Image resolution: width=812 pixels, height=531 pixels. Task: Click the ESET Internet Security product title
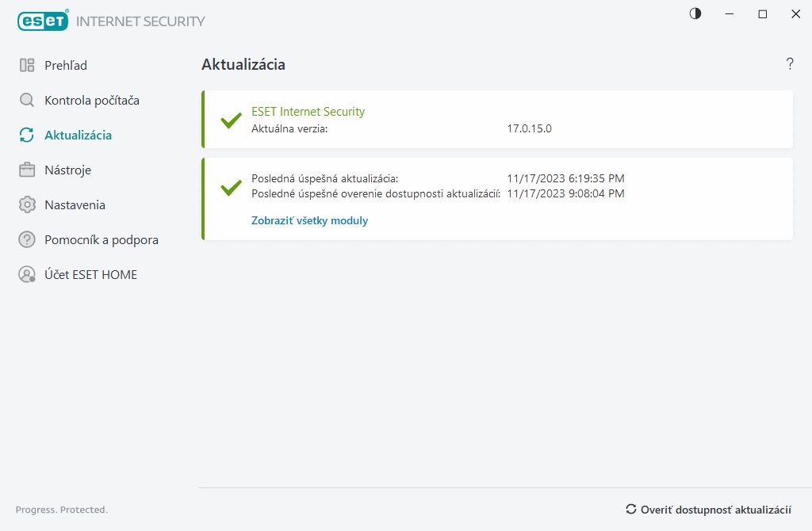(x=308, y=112)
